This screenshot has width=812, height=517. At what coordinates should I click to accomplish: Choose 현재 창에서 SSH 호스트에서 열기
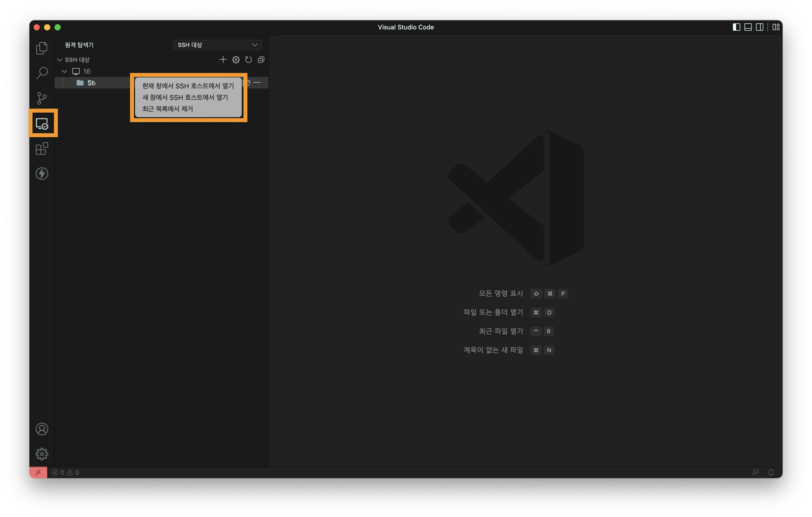click(x=188, y=86)
